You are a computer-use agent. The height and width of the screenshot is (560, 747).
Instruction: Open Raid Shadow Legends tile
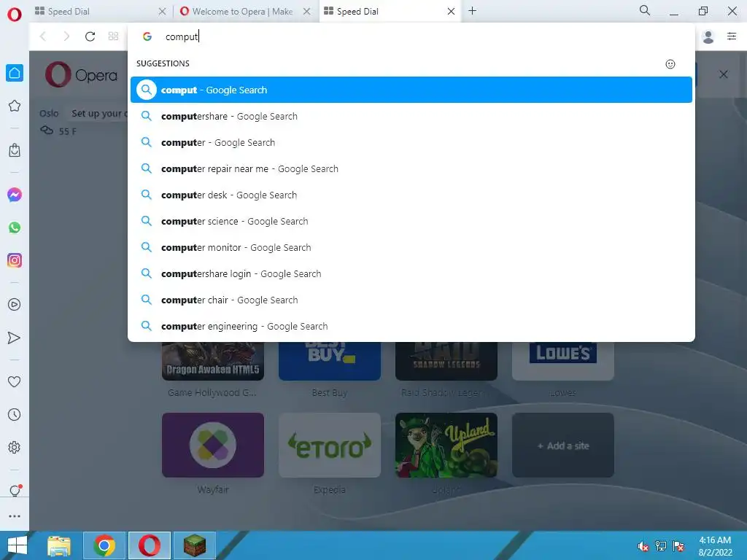coord(446,361)
